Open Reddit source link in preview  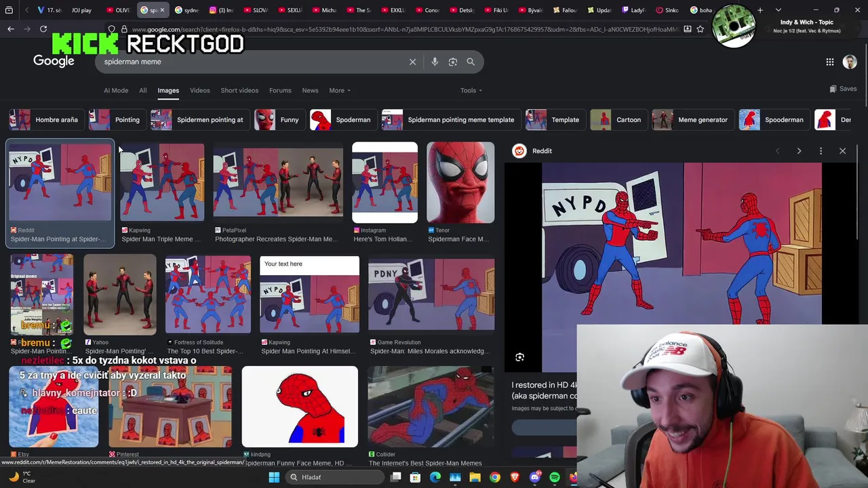coord(532,151)
